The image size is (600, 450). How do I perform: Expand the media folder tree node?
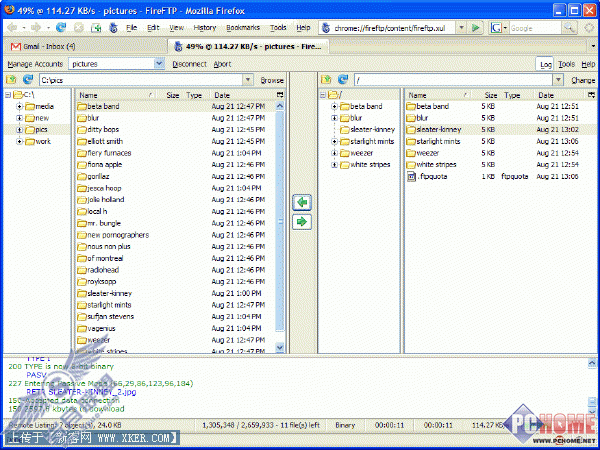(x=19, y=107)
